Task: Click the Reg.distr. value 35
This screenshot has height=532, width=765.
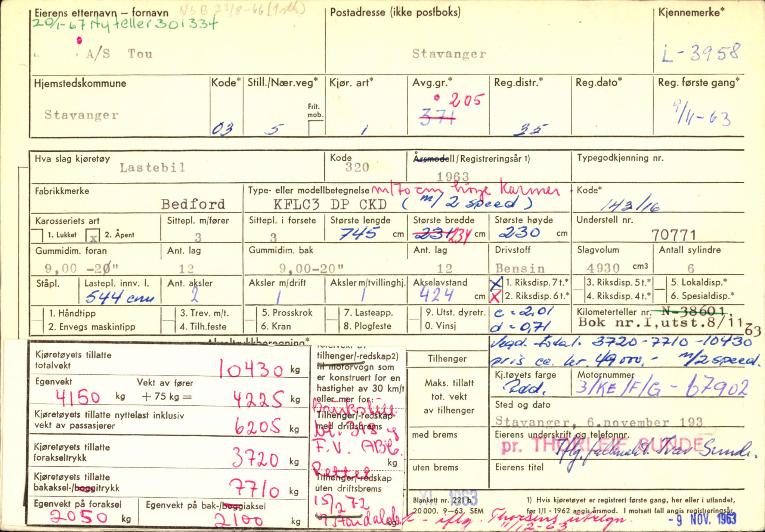Action: pyautogui.click(x=531, y=129)
